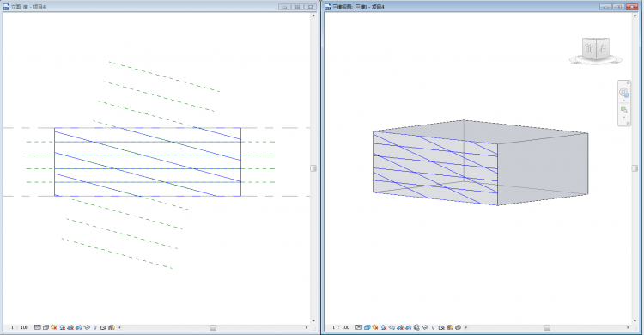Maximize the South elevation view window
This screenshot has width=644, height=335.
297,7
